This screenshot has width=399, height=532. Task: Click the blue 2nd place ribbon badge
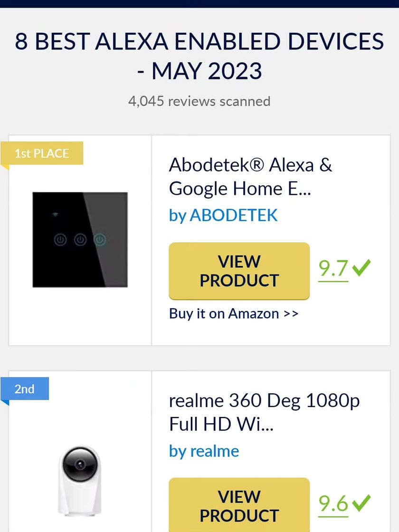point(25,389)
